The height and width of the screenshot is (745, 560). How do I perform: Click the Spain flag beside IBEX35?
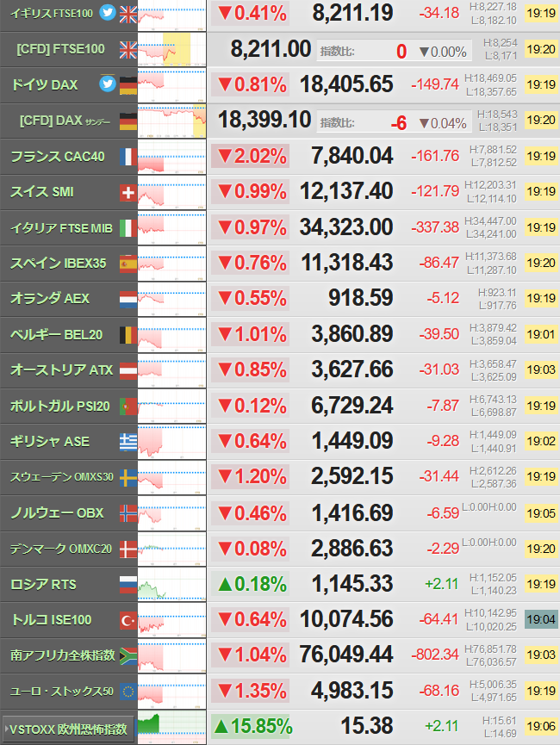[128, 264]
